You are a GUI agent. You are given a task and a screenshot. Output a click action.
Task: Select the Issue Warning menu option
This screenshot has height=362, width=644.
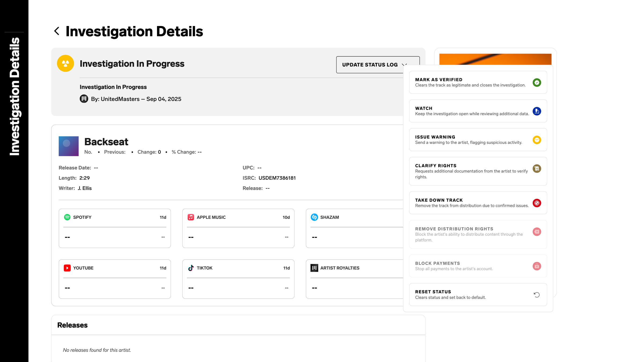tap(478, 140)
